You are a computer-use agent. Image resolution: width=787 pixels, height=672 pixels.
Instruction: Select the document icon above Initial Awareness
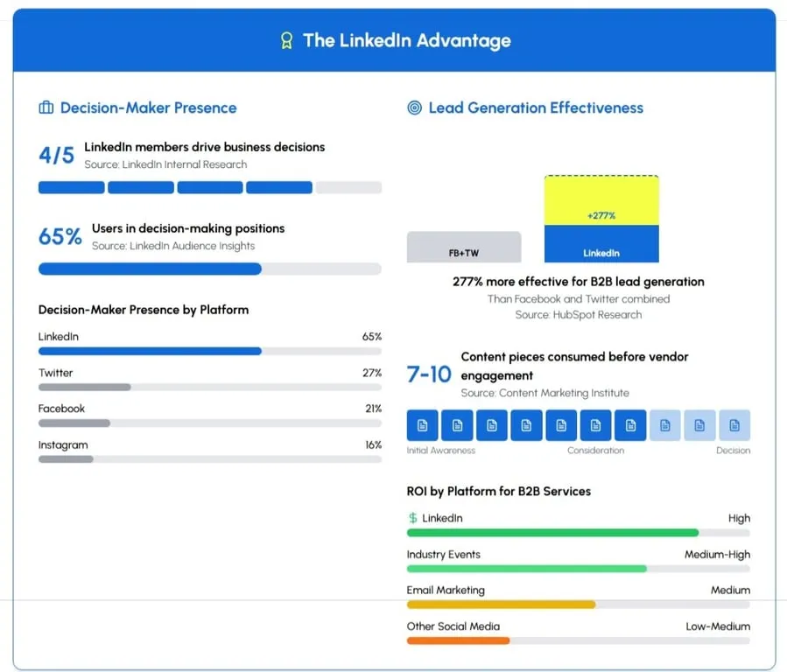point(423,424)
